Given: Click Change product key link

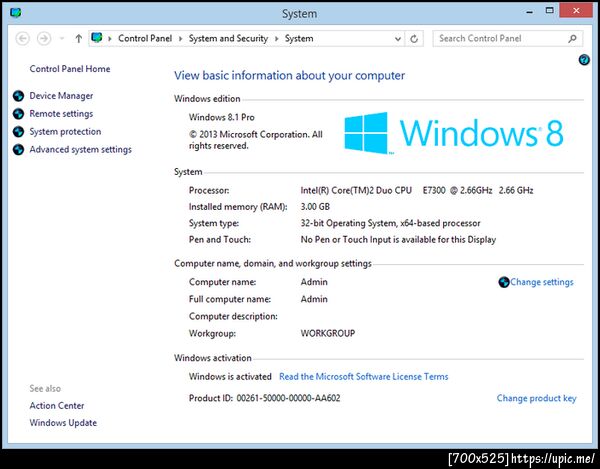Looking at the screenshot, I should pos(536,398).
